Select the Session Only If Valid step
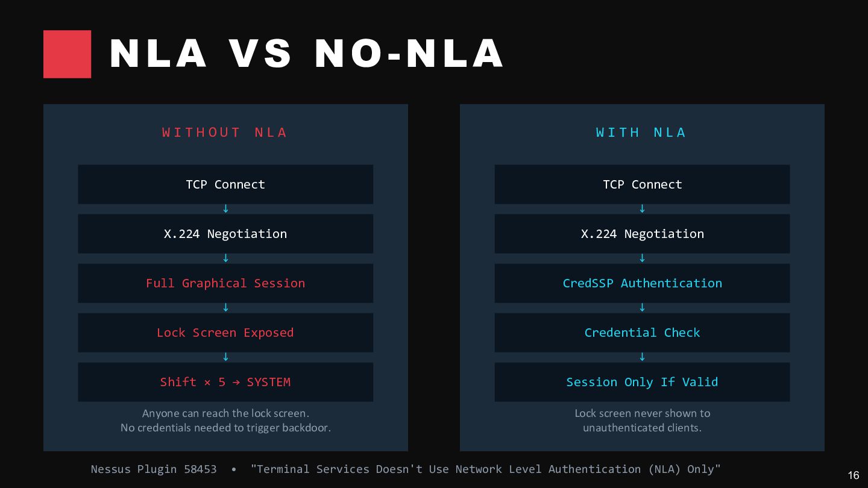The image size is (868, 488). click(642, 382)
